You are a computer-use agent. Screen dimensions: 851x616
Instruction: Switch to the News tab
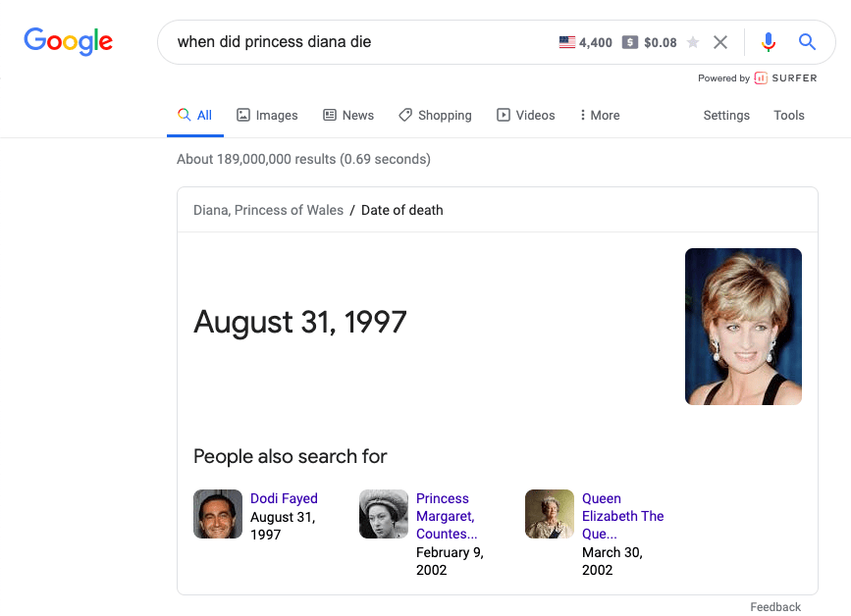pos(348,115)
